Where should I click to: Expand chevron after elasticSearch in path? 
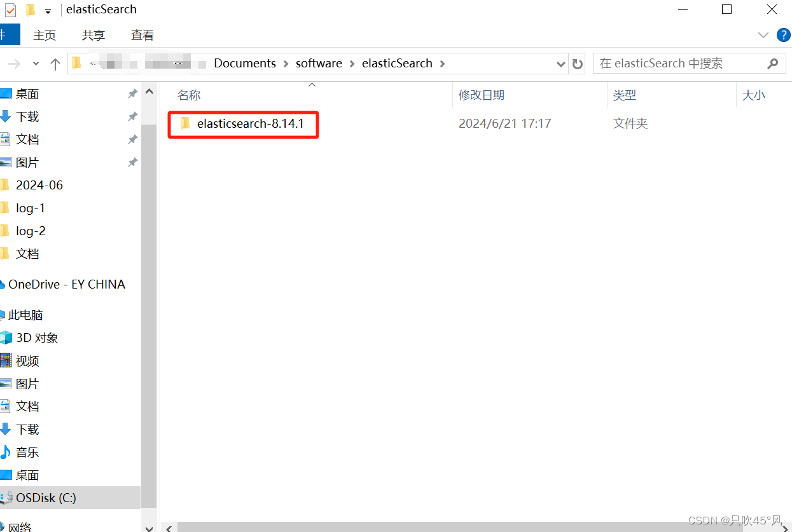(x=442, y=64)
